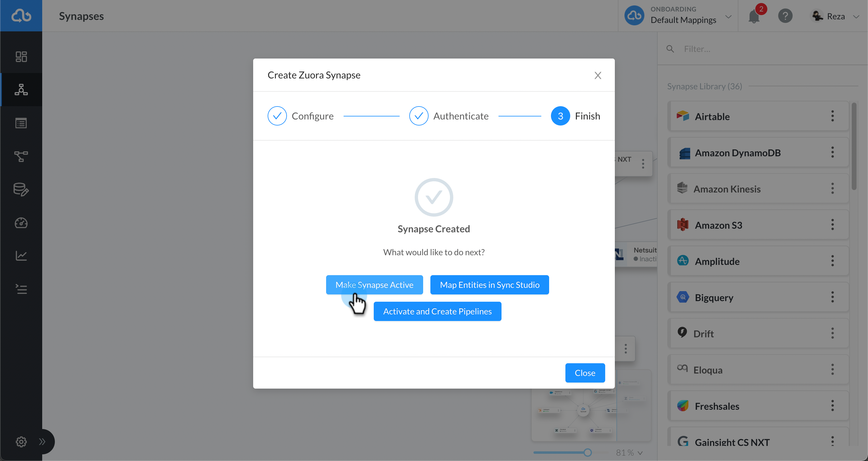The width and height of the screenshot is (868, 461).
Task: Click the zoom slider handle
Action: pos(587,453)
